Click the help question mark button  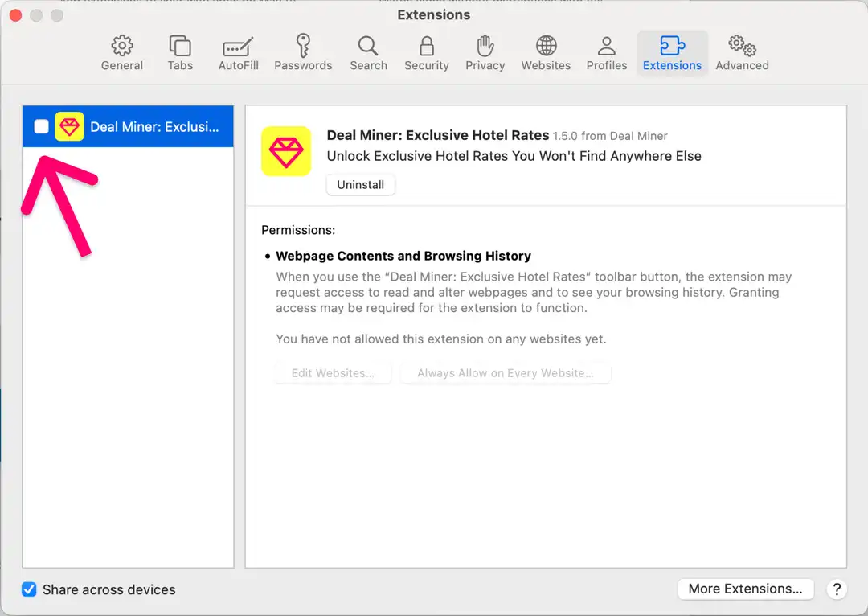pos(837,589)
